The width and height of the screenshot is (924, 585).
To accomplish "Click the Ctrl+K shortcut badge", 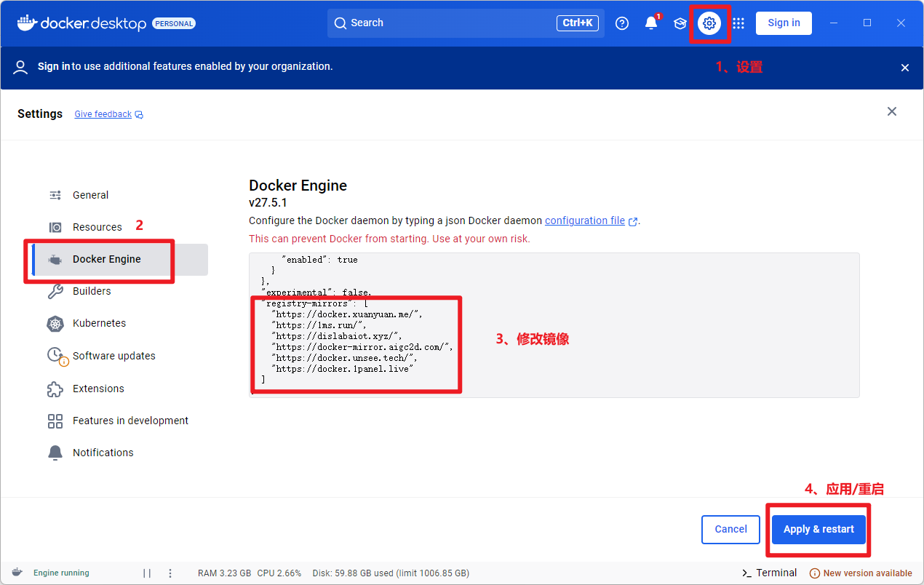I will (578, 23).
